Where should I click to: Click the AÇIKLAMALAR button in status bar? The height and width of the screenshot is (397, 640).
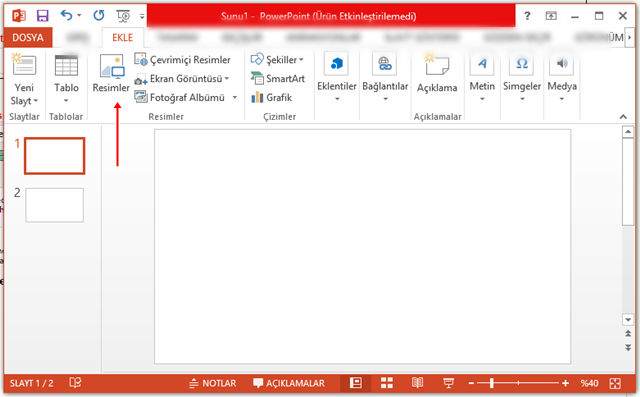289,383
